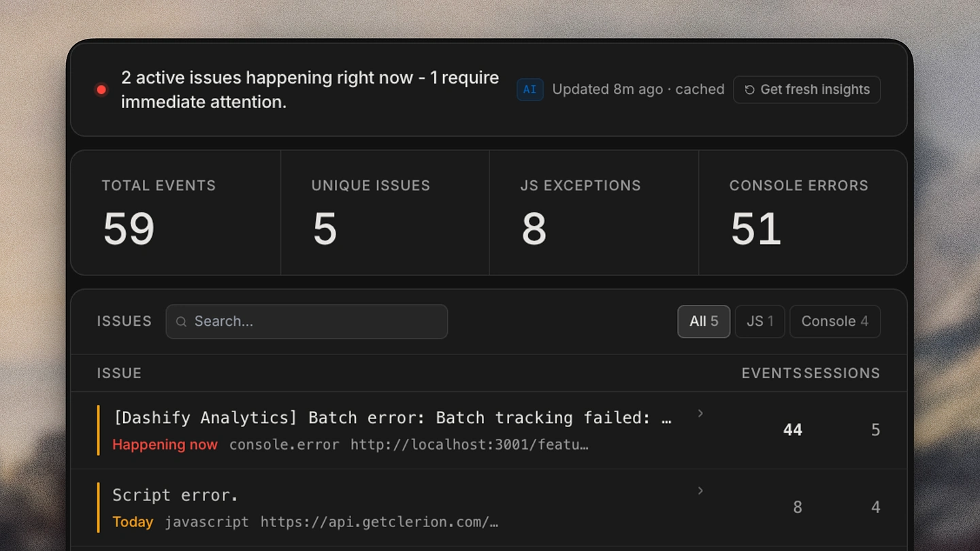Image resolution: width=980 pixels, height=551 pixels.
Task: Click Updated 8m ago cached text
Action: 638,90
